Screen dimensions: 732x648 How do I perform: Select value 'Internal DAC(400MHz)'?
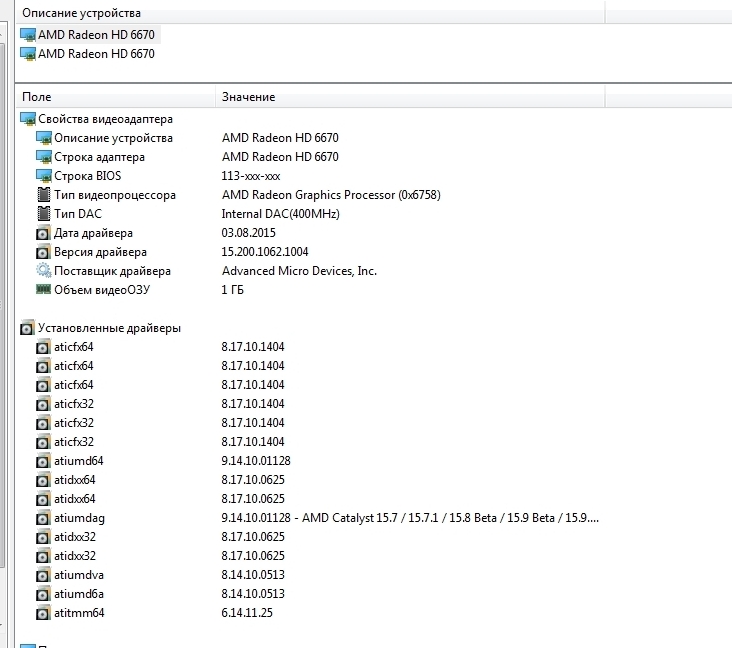280,214
